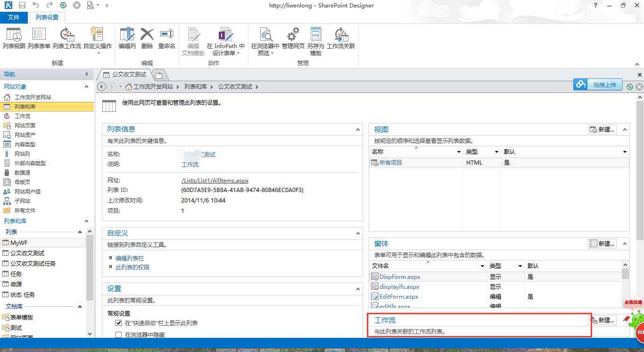644x352 pixels.
Task: Collapse the 自定义 panel
Action: tap(358, 233)
